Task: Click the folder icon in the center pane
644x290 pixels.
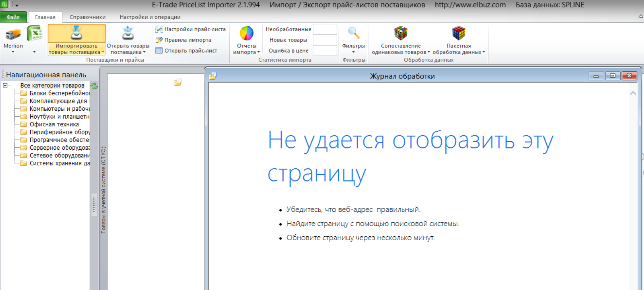Action: coord(177,82)
